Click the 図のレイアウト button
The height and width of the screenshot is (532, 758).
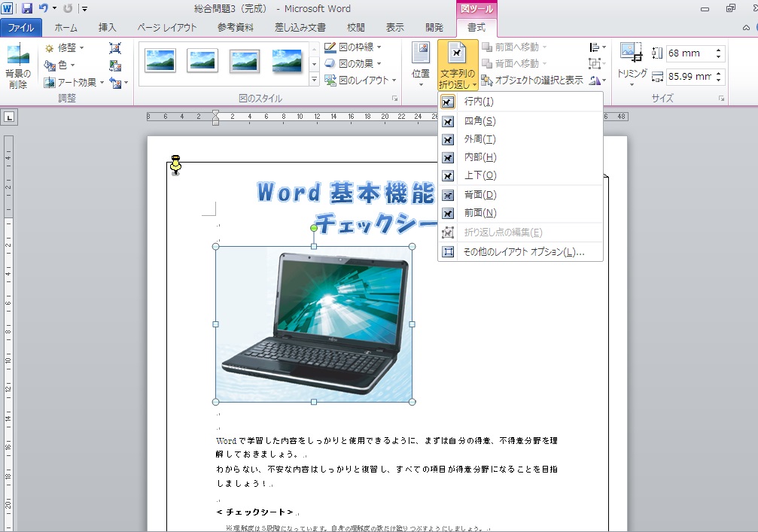(355, 80)
